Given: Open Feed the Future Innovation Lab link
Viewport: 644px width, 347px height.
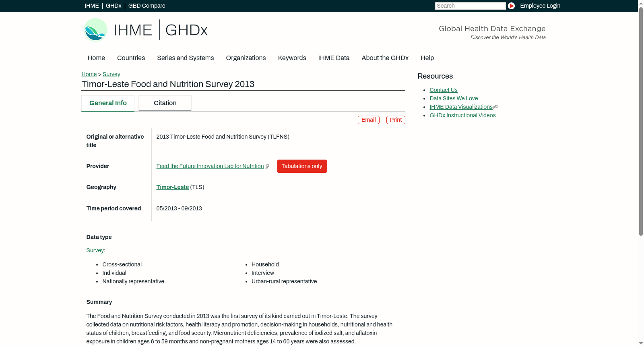Looking at the screenshot, I should pyautogui.click(x=210, y=166).
